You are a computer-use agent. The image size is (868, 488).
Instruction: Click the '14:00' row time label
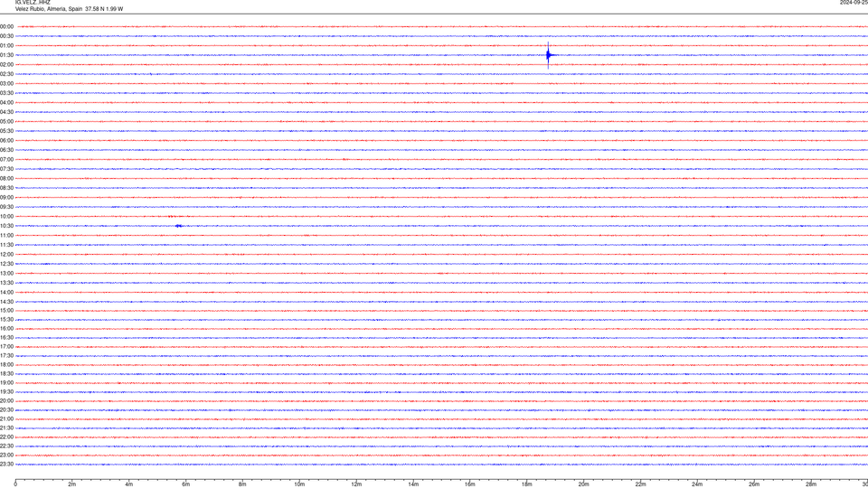[6, 293]
